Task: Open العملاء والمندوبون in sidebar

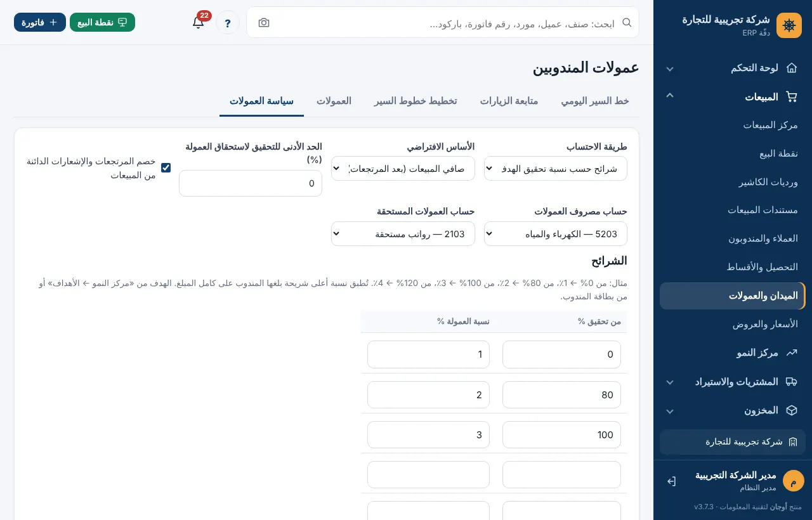Action: (733, 238)
